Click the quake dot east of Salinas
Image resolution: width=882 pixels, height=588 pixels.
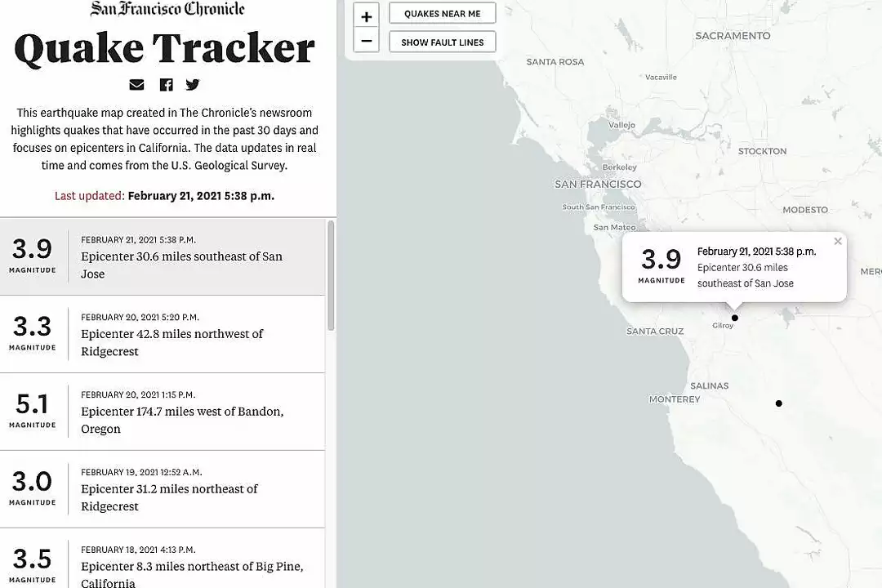click(779, 403)
